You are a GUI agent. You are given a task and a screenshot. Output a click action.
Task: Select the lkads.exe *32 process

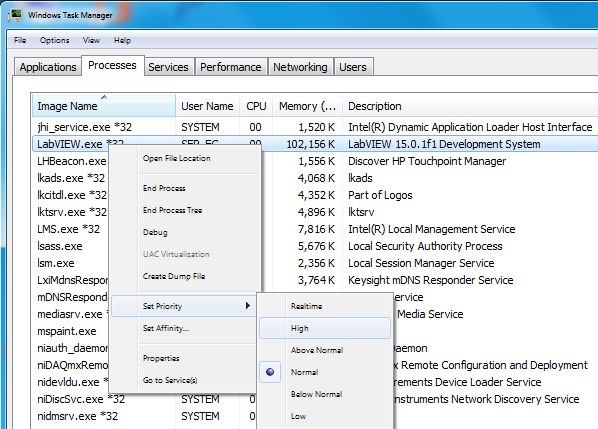[71, 178]
